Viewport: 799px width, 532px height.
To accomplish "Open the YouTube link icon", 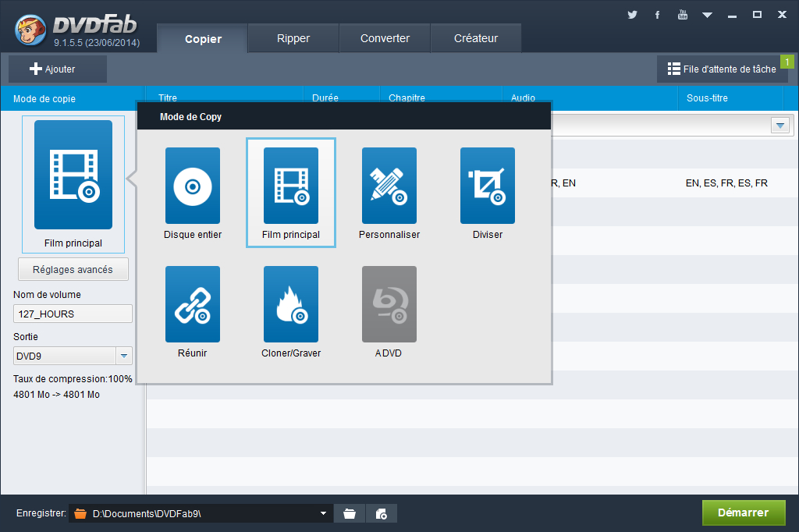I will pos(683,15).
